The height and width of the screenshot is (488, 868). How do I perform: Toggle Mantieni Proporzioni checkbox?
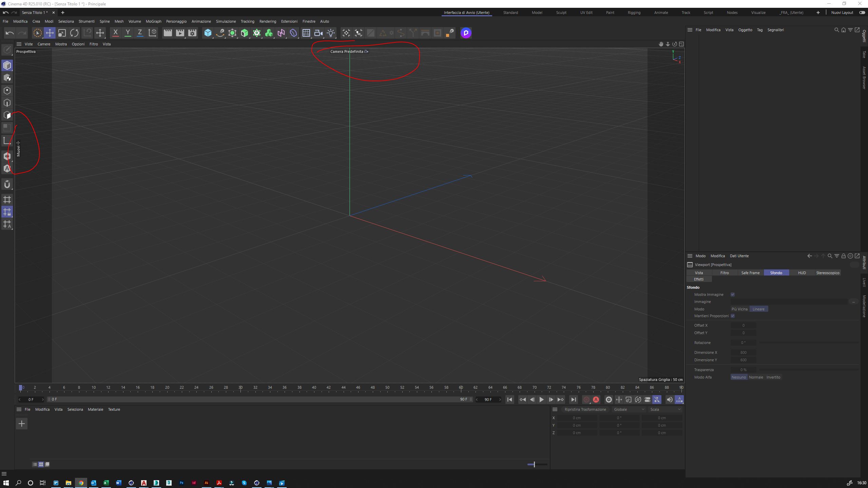point(733,316)
